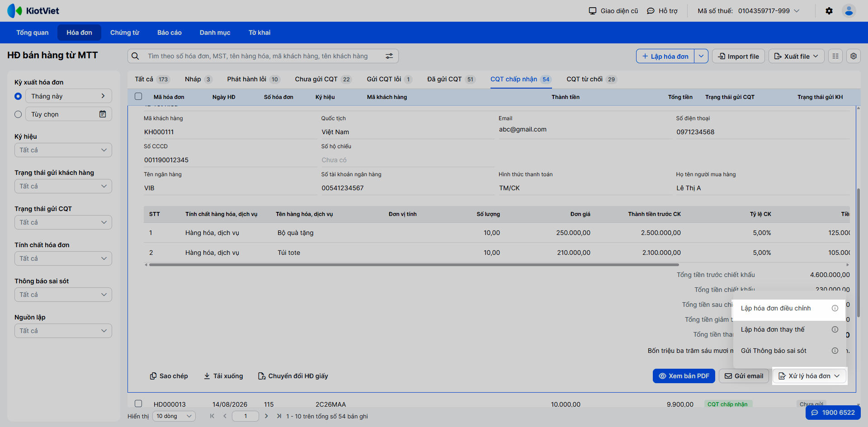This screenshot has height=427, width=868.
Task: Click info icon for Gửi Thông báo sai sót
Action: [835, 351]
